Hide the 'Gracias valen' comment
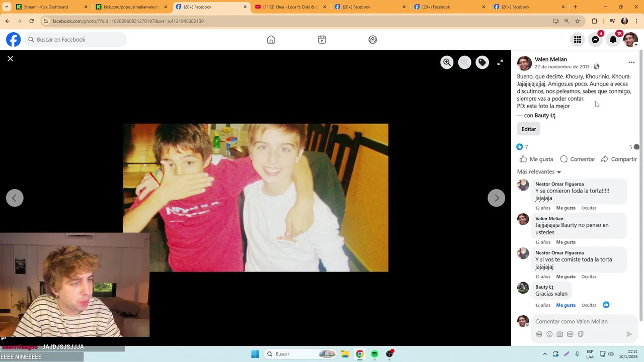644x362 pixels. 589,305
